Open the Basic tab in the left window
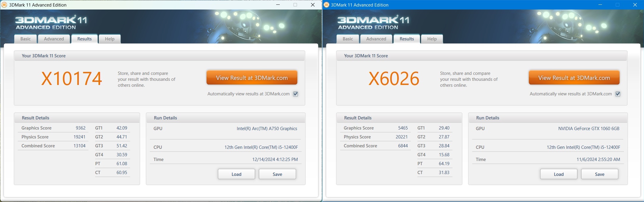Image resolution: width=644 pixels, height=202 pixels. coord(26,39)
